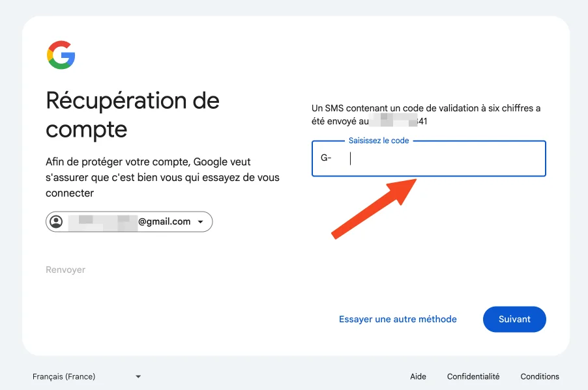Open the Aide footer link
Viewport: 588px width, 390px height.
click(418, 376)
